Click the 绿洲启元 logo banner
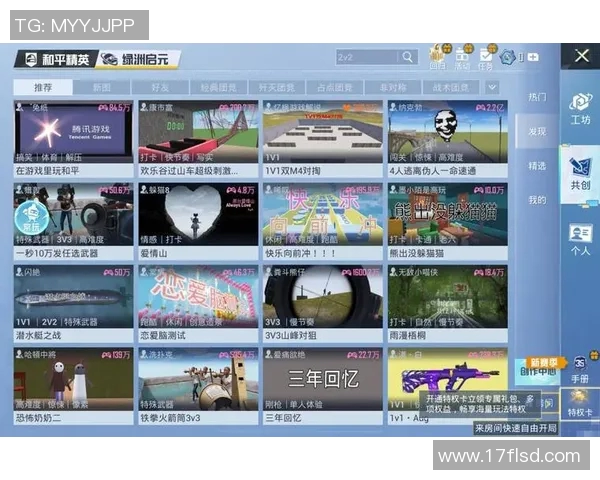This screenshot has height=480, width=600. click(x=139, y=59)
